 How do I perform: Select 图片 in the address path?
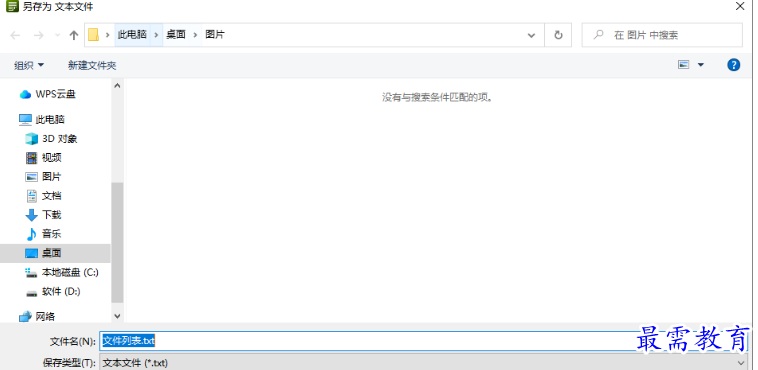215,35
